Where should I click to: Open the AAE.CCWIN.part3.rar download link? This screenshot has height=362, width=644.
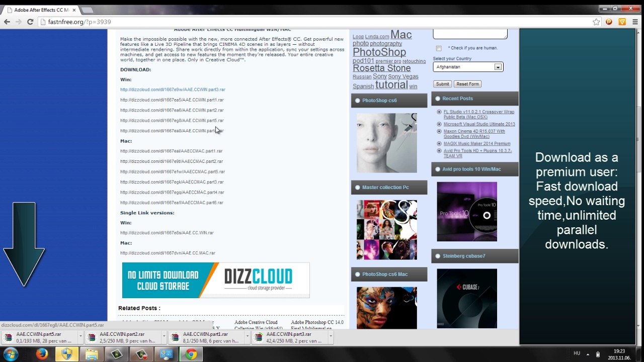(173, 89)
